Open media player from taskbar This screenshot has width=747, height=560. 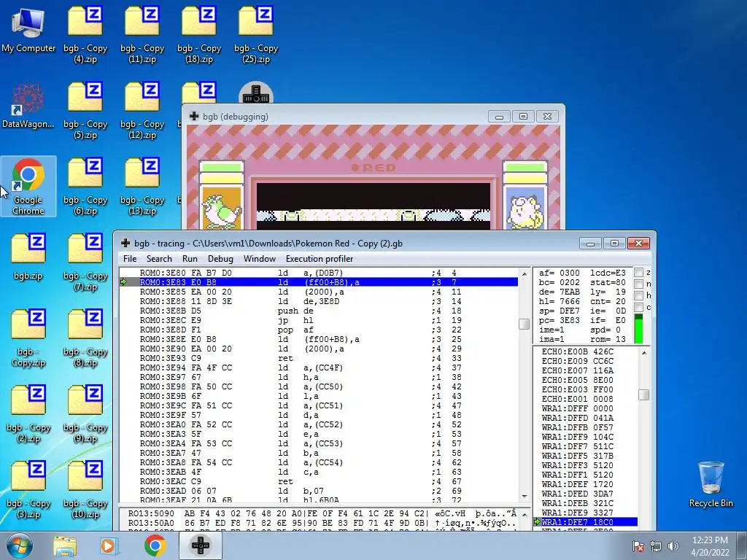pyautogui.click(x=109, y=545)
